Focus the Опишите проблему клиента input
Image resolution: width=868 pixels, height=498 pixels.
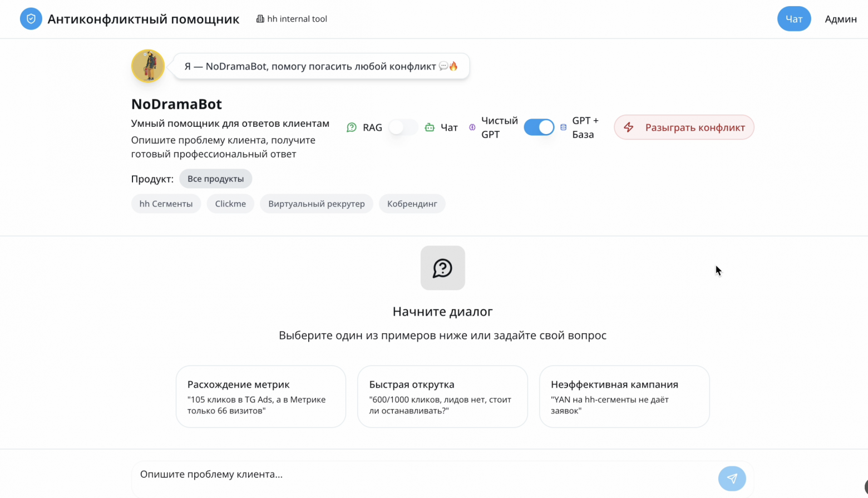tap(423, 475)
